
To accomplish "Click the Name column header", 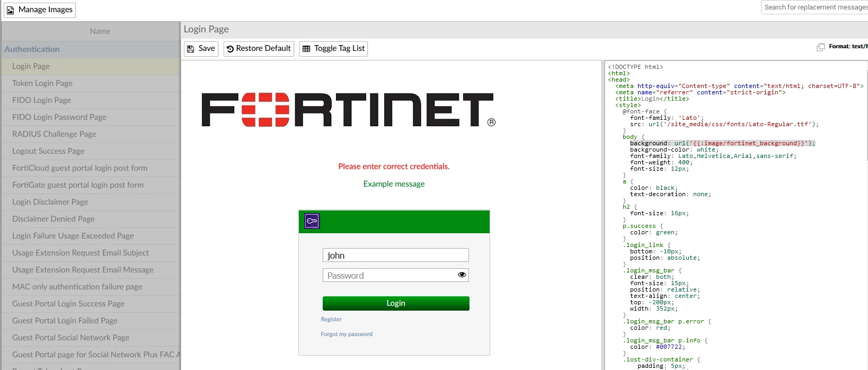I will click(91, 31).
